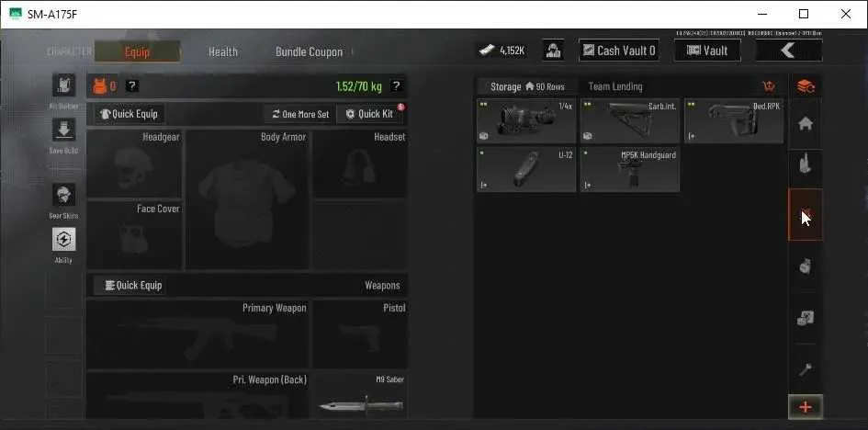Click the question mark beside weight 1.52/70 kg

pyautogui.click(x=396, y=85)
